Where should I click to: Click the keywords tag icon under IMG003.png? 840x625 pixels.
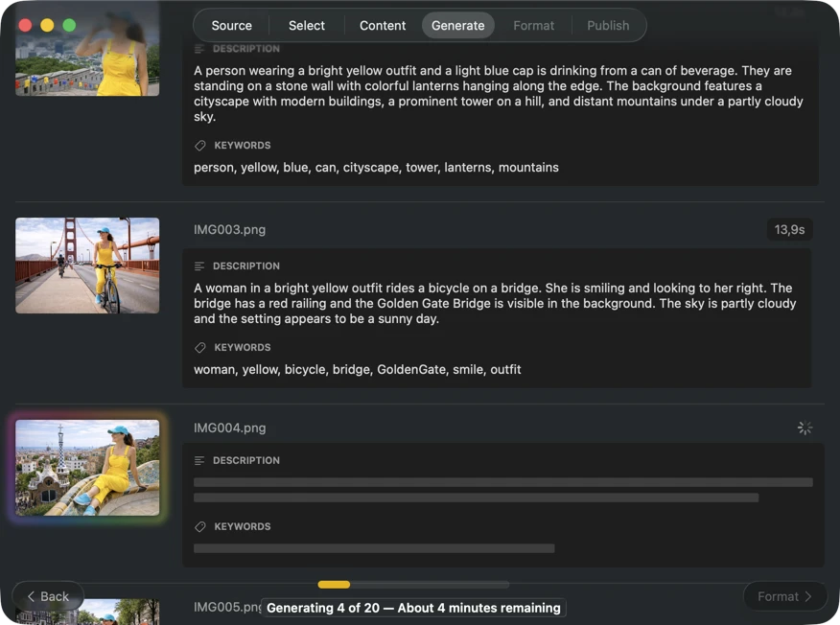(x=199, y=348)
